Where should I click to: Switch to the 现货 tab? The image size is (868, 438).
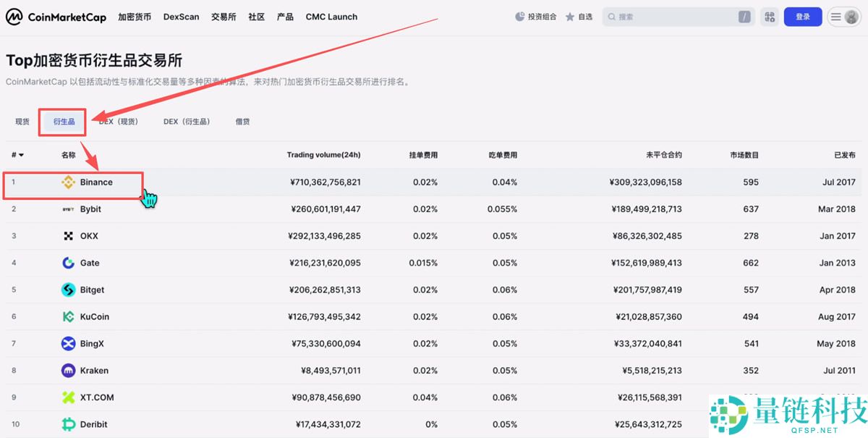tap(21, 121)
